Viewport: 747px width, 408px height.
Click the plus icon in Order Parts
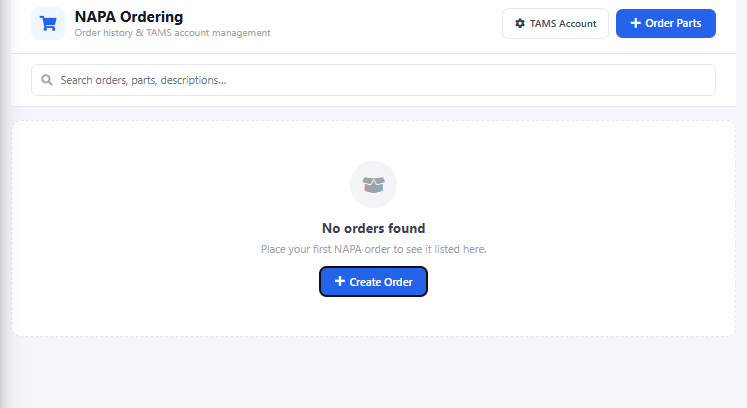[636, 23]
